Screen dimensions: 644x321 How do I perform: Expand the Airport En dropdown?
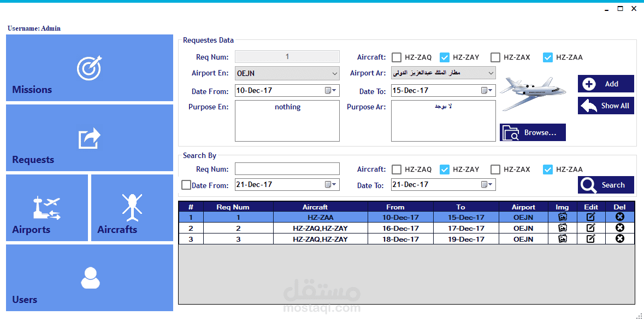[334, 74]
